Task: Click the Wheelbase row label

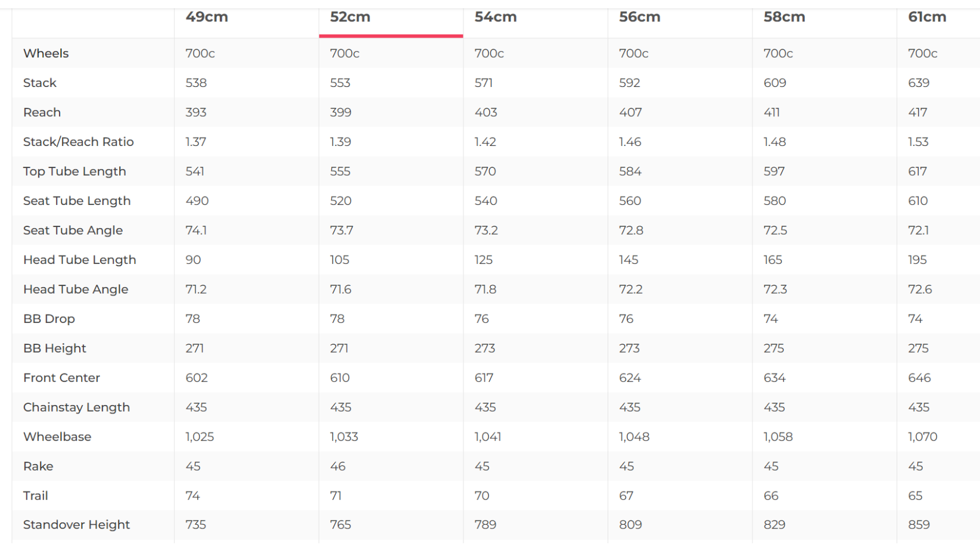Action: click(x=57, y=437)
